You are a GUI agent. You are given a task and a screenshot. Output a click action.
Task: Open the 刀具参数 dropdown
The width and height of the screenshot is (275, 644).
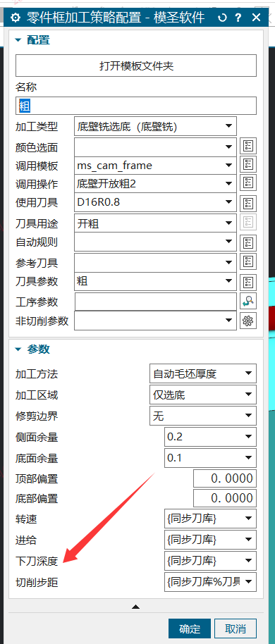[x=155, y=281]
